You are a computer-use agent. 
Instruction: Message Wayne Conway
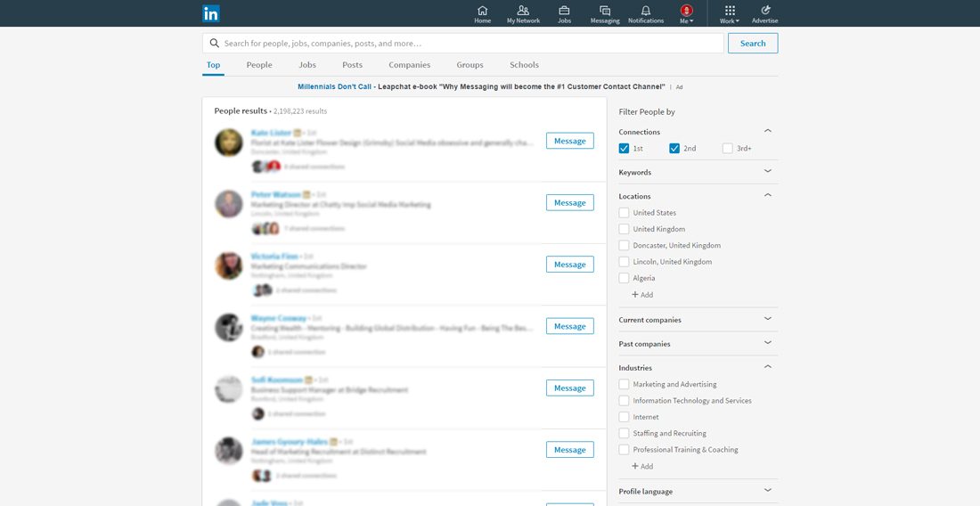point(570,326)
